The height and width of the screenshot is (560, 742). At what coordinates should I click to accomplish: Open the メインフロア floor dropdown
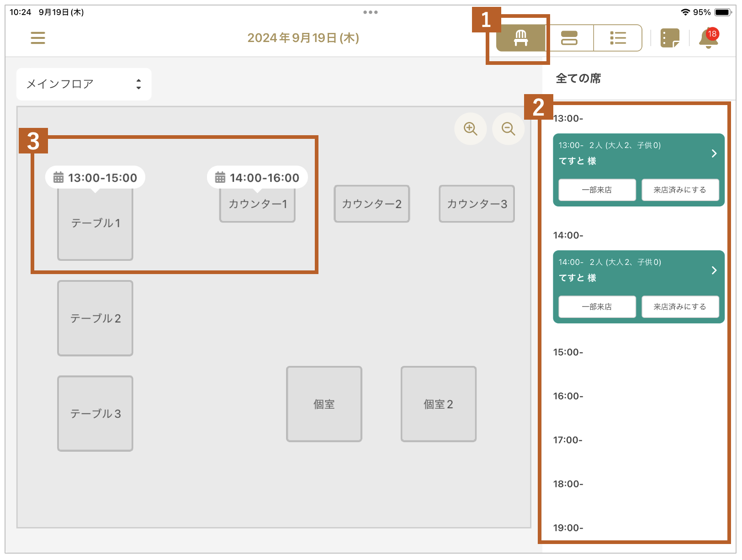coord(84,84)
